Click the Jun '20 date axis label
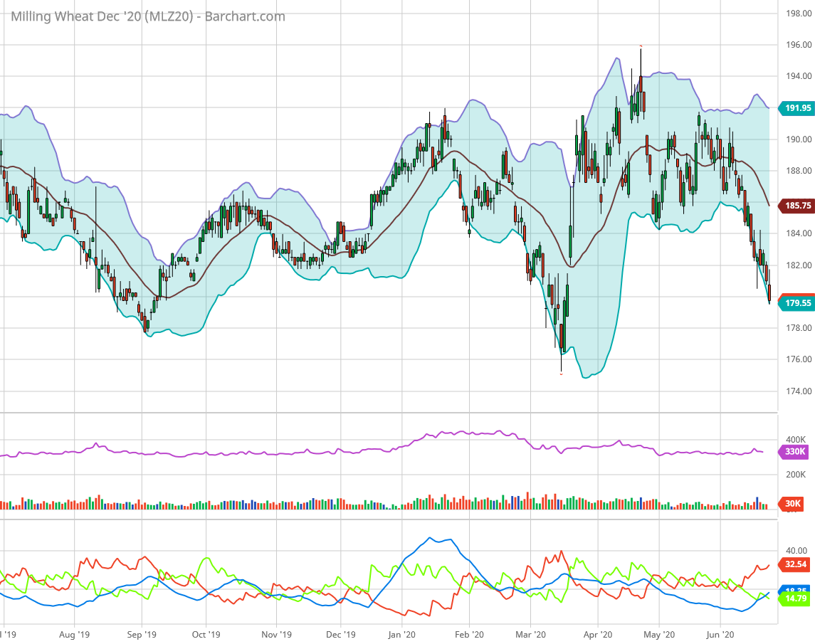 [x=724, y=633]
